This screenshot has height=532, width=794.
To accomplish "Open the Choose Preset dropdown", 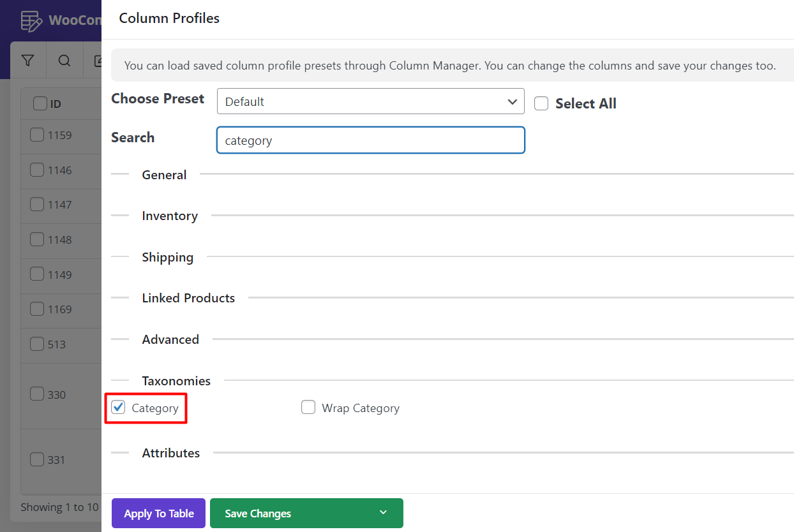I will [x=370, y=101].
